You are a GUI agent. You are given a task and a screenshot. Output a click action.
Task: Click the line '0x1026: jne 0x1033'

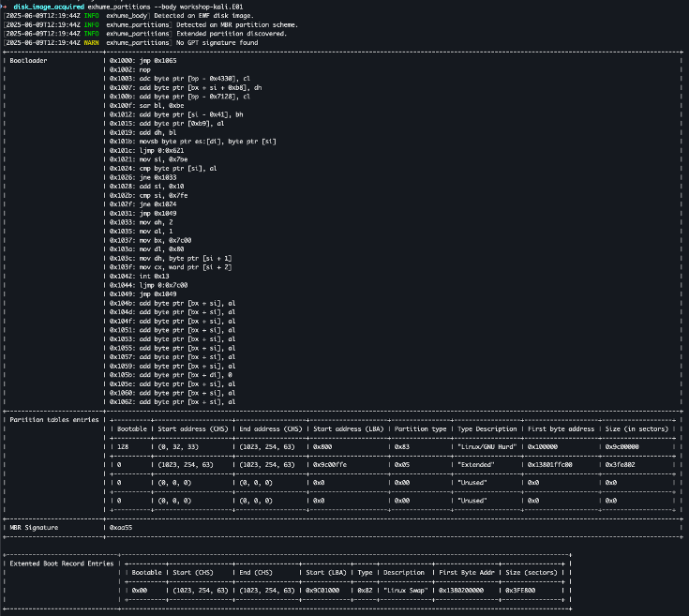click(142, 177)
